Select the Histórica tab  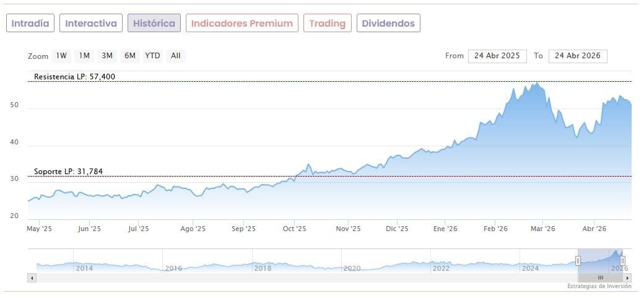154,24
